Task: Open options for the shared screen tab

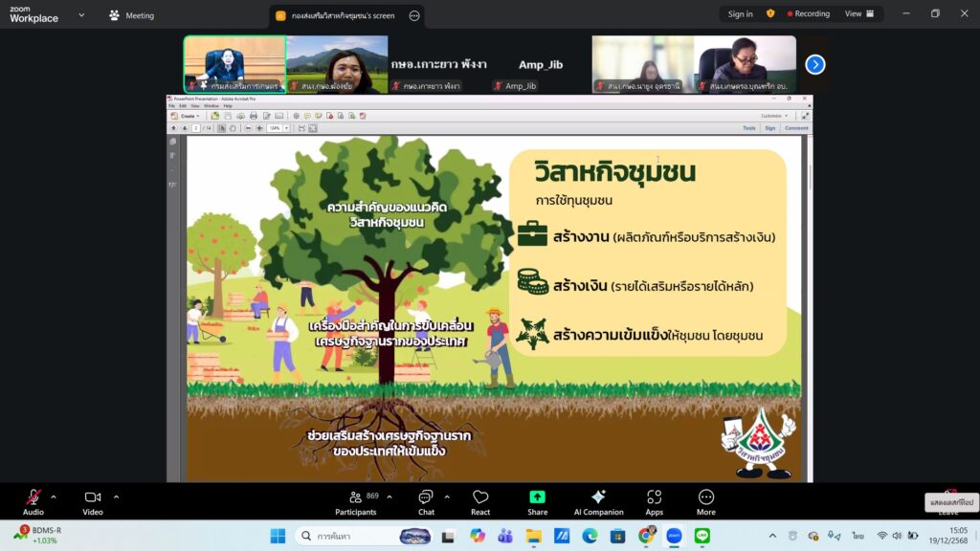Action: click(x=413, y=15)
